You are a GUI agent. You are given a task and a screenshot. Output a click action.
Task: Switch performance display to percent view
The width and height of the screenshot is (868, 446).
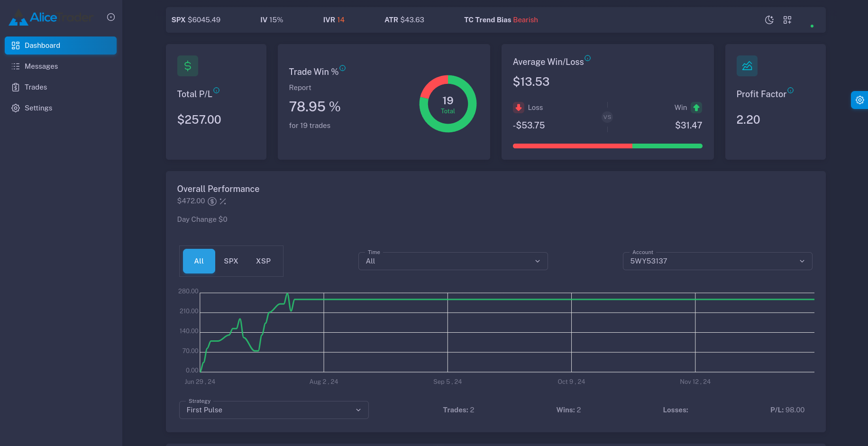[x=223, y=201]
